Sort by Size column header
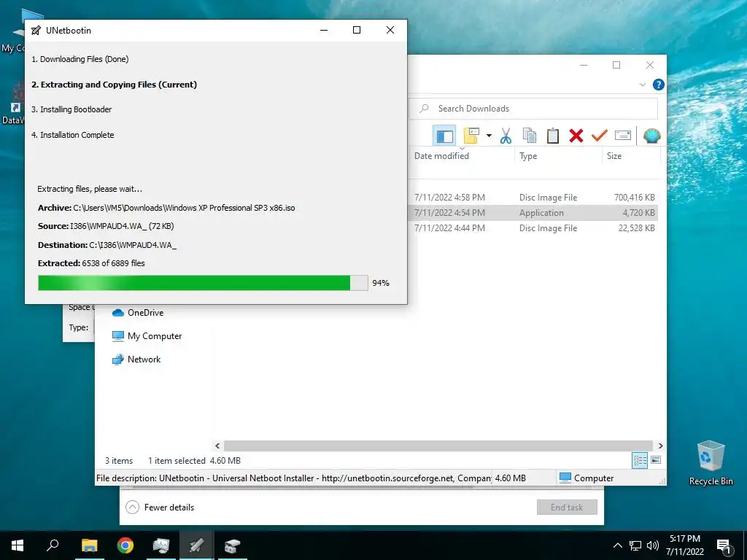This screenshot has height=560, width=747. (x=614, y=156)
